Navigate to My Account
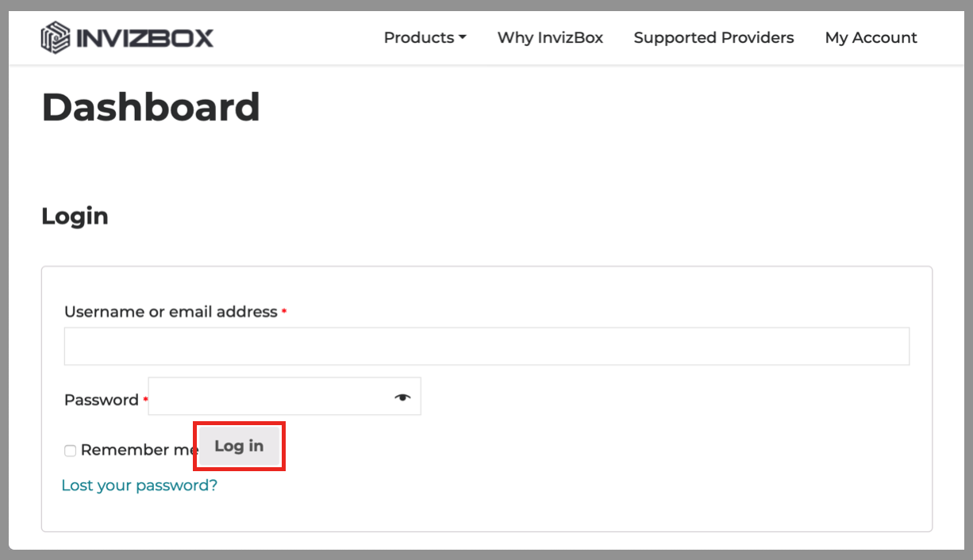973x560 pixels. tap(871, 37)
